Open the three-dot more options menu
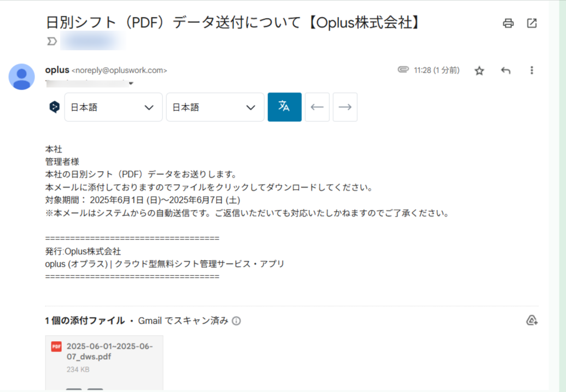The width and height of the screenshot is (566, 392). coord(532,71)
